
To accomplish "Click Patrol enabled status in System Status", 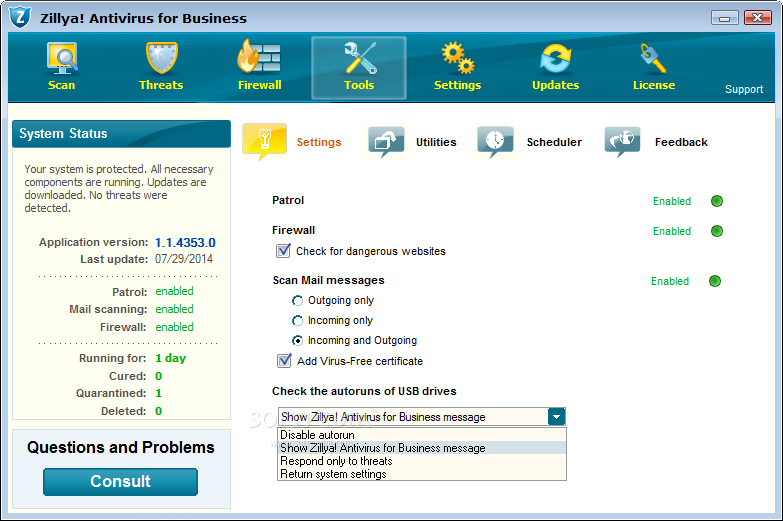I will pos(174,291).
